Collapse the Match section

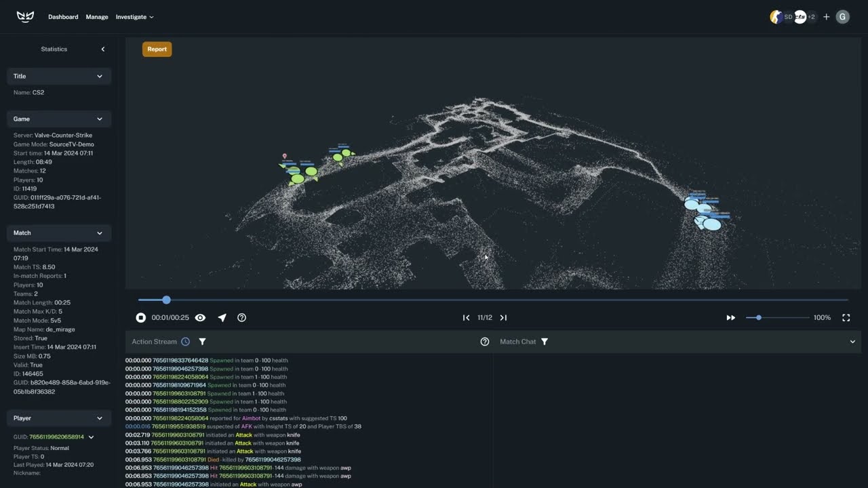tap(100, 232)
